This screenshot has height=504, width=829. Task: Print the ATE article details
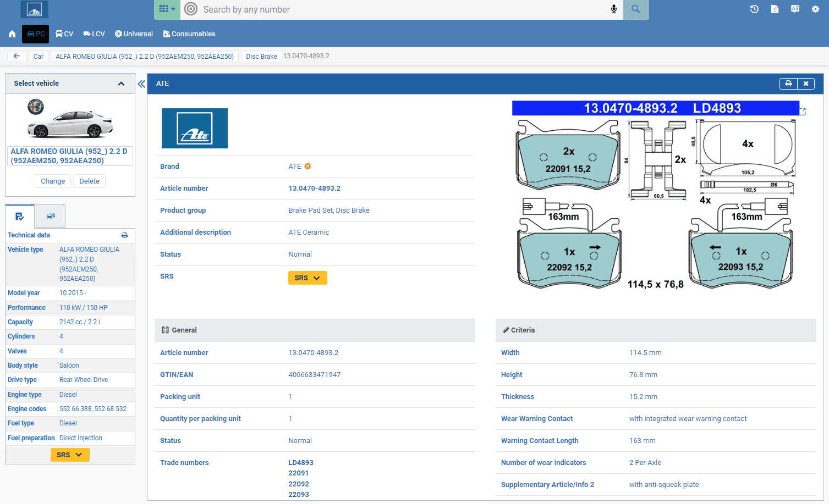click(x=788, y=84)
